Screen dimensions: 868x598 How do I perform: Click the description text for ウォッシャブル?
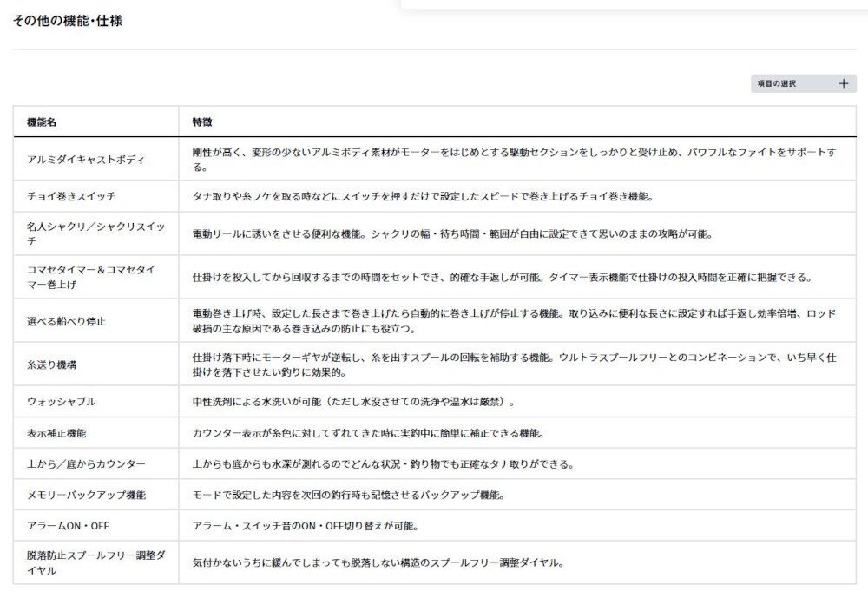pos(347,402)
